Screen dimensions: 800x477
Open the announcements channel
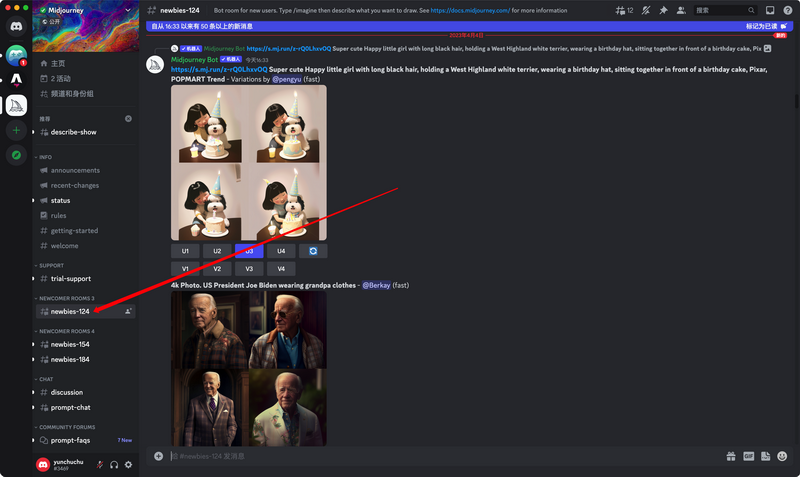point(75,170)
